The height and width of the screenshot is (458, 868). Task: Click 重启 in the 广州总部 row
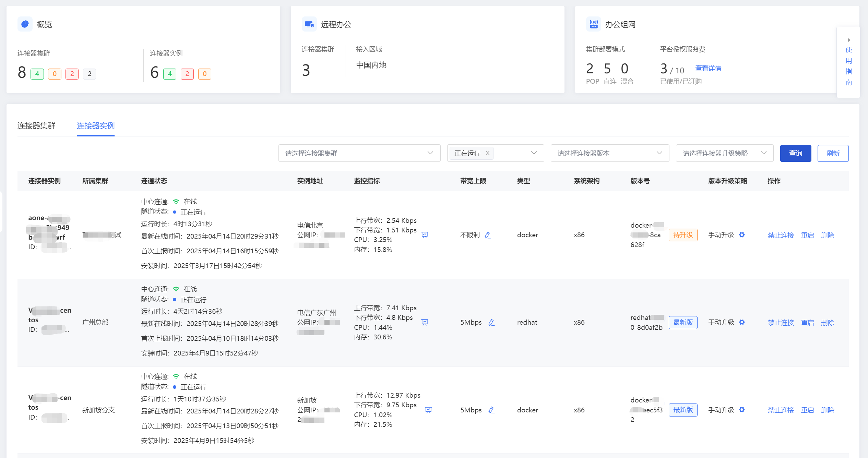pos(807,323)
